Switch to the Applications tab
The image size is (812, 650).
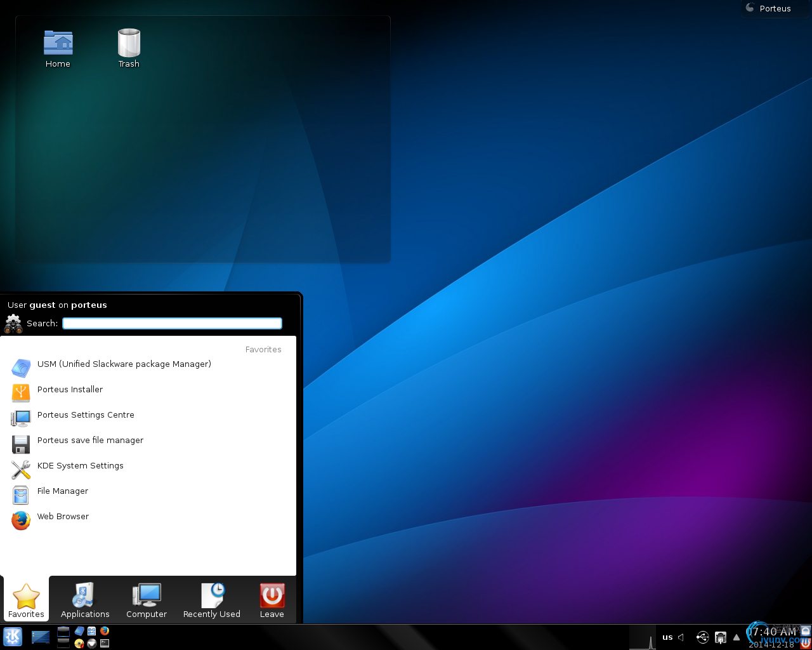click(85, 600)
